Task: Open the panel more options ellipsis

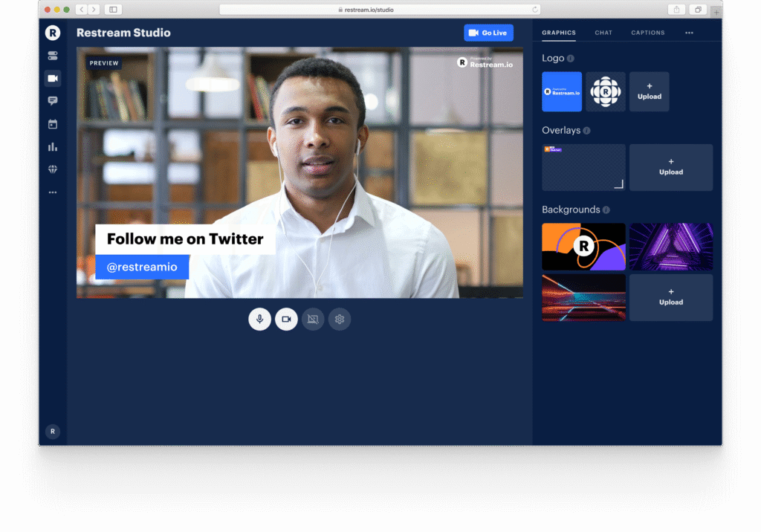Action: 689,33
